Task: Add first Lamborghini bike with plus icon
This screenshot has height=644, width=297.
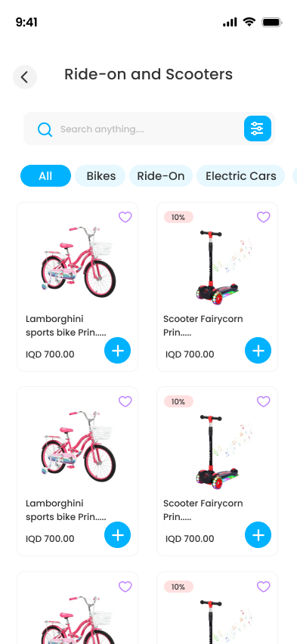Action: 117,350
